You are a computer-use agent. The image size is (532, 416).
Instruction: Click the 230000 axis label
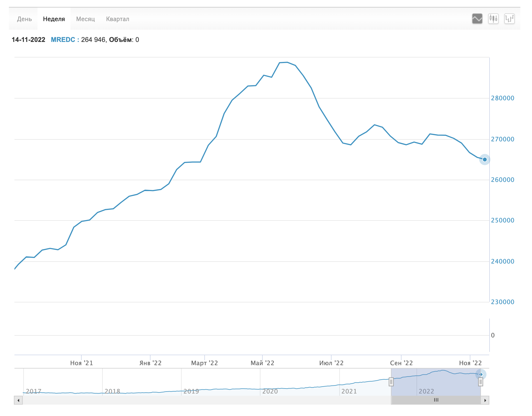(503, 302)
